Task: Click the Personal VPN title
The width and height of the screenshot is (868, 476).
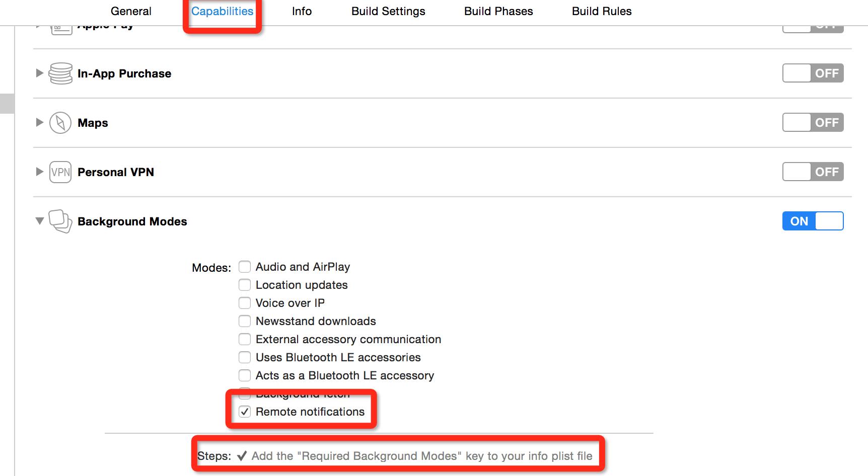Action: pyautogui.click(x=116, y=172)
